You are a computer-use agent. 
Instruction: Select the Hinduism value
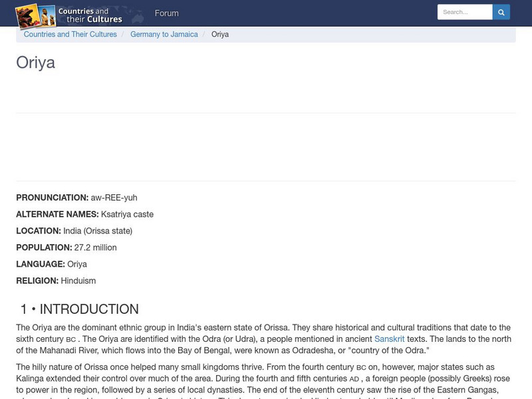point(78,281)
